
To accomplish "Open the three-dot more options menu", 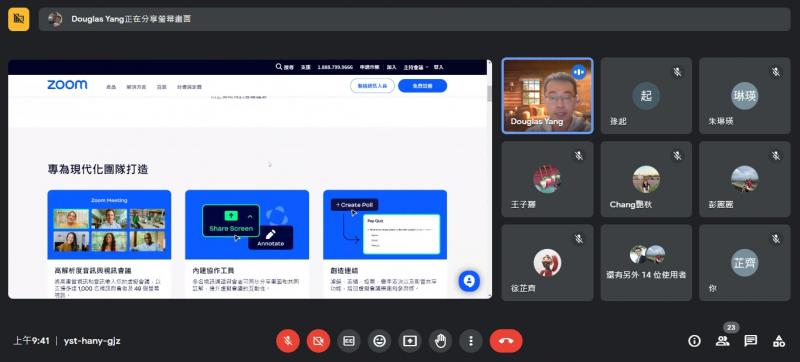I will tap(471, 341).
